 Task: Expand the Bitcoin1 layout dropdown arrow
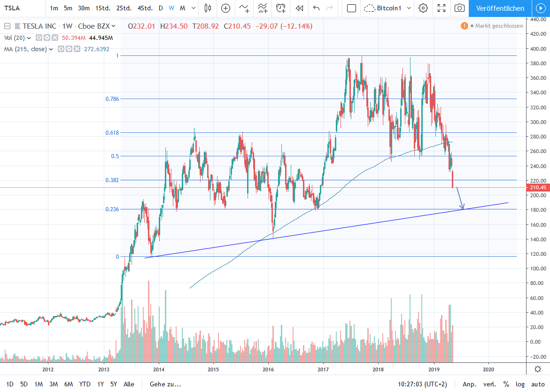(x=409, y=8)
